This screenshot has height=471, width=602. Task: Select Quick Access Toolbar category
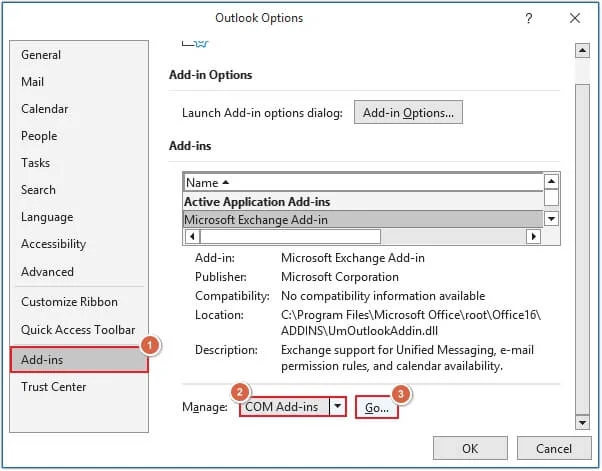(78, 330)
